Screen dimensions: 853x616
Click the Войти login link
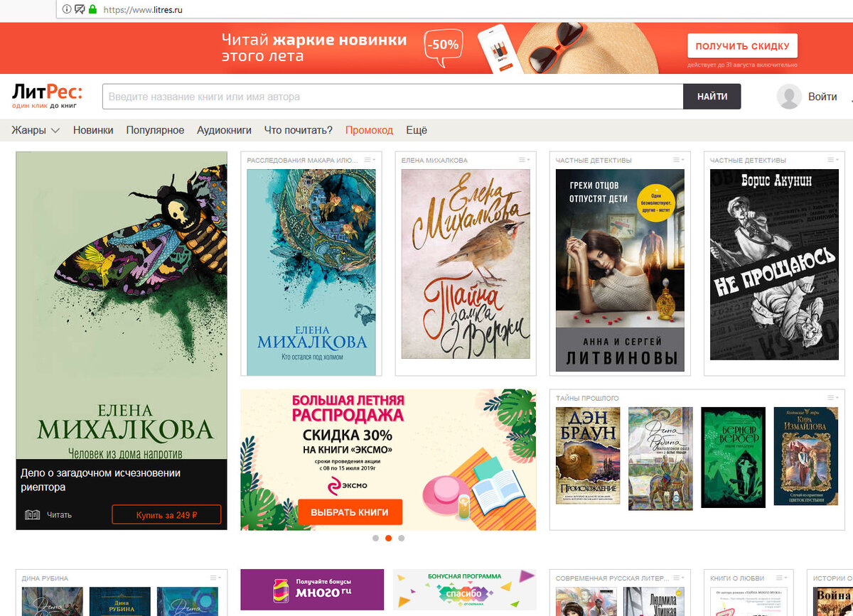822,97
